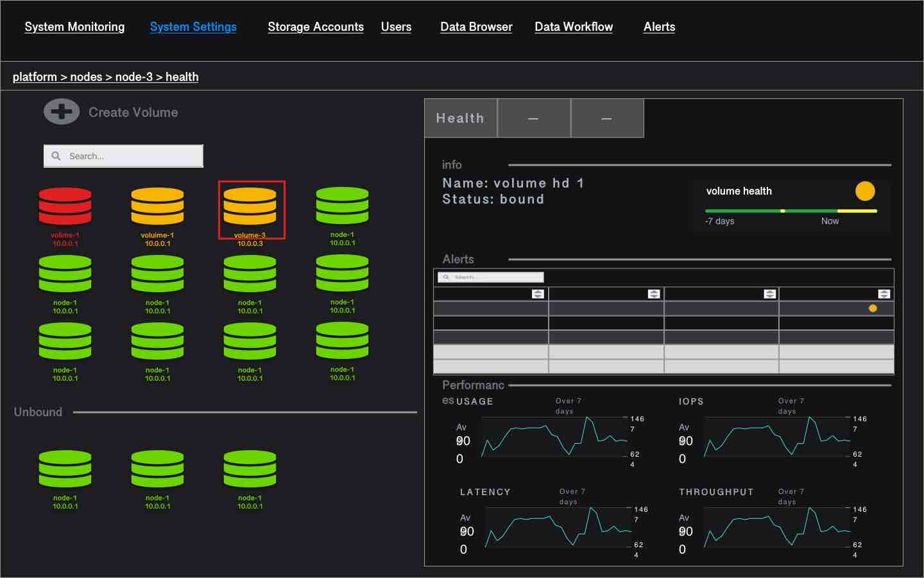This screenshot has width=924, height=578.
Task: Open System Monitoring menu item
Action: (74, 27)
